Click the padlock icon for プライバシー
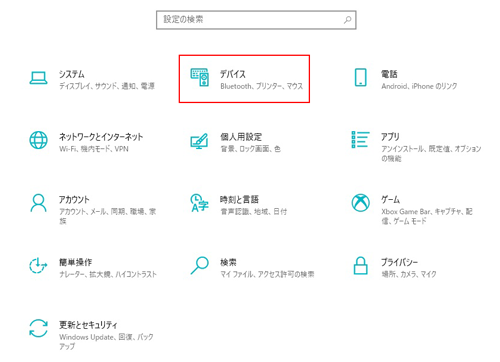The image size is (500, 362). click(361, 265)
